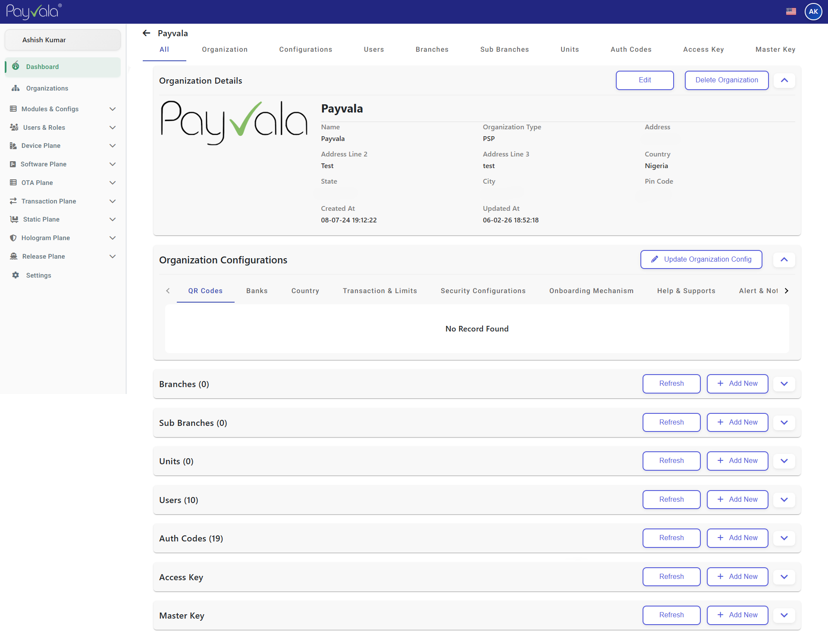Open the Auth Codes top tab

(x=631, y=50)
